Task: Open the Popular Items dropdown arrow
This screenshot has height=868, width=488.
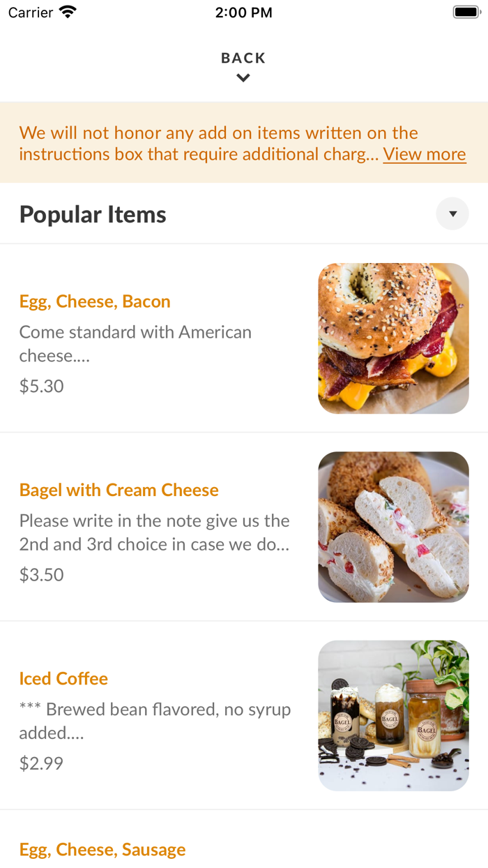Action: (x=452, y=214)
